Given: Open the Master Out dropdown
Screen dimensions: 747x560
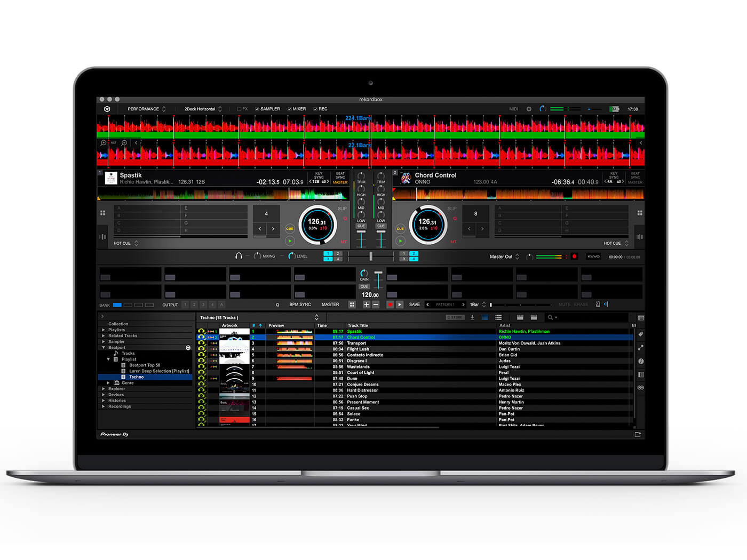Looking at the screenshot, I should (505, 257).
